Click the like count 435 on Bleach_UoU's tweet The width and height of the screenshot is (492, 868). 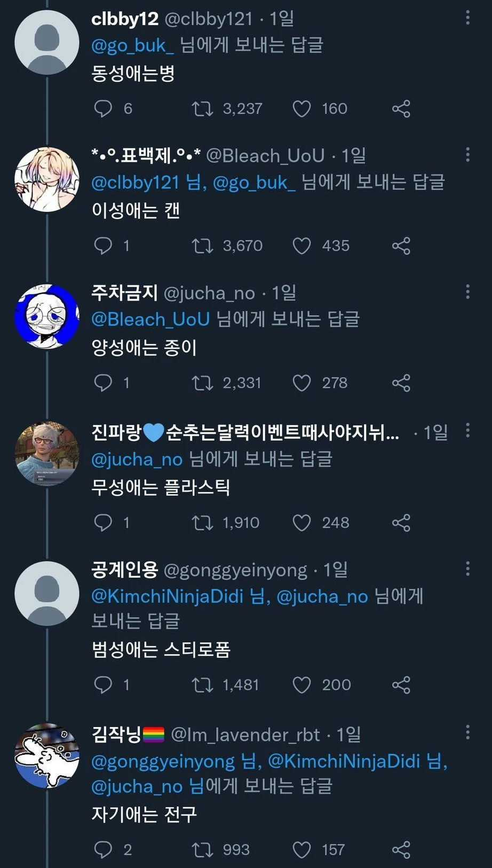[x=336, y=246]
